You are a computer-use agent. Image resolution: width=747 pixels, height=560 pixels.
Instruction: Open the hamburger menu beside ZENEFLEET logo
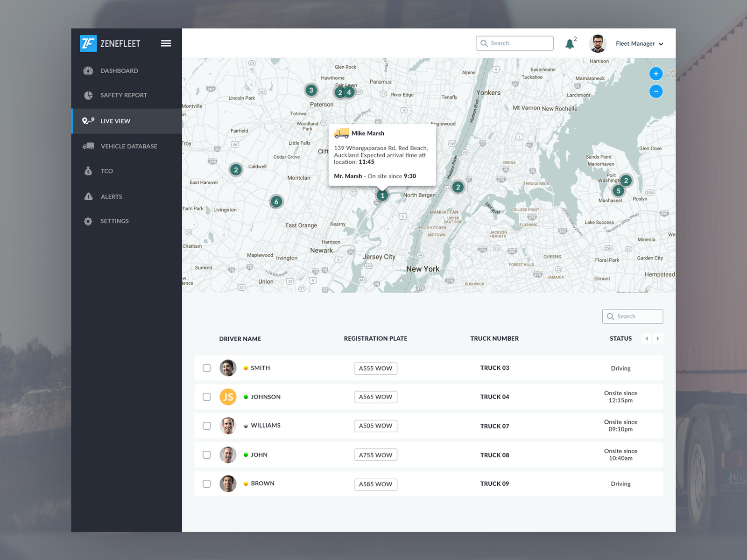[166, 43]
